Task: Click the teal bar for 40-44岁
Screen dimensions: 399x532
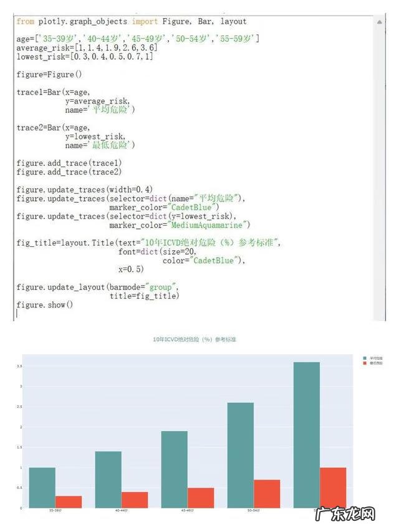Action: pyautogui.click(x=108, y=479)
